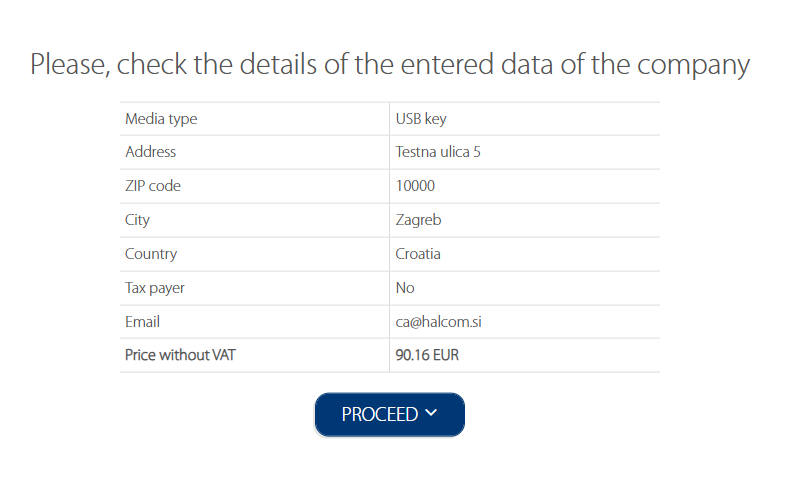Click the USB key value
The height and width of the screenshot is (490, 806).
[421, 119]
